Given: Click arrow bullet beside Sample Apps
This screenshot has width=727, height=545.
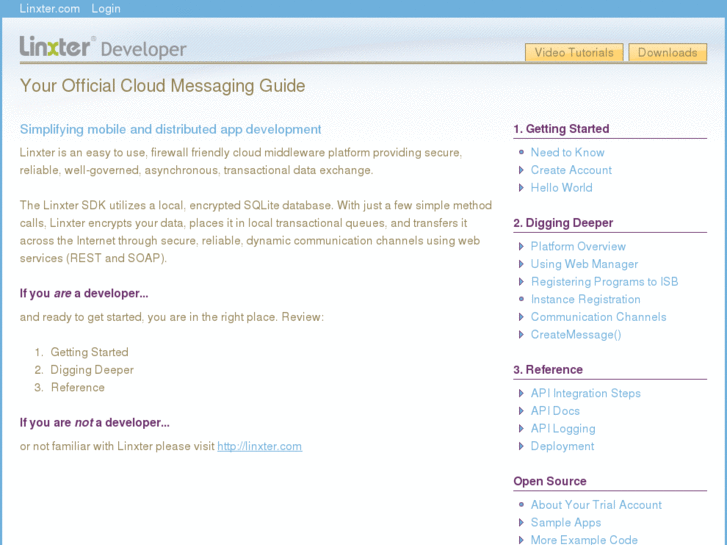Looking at the screenshot, I should tap(521, 523).
